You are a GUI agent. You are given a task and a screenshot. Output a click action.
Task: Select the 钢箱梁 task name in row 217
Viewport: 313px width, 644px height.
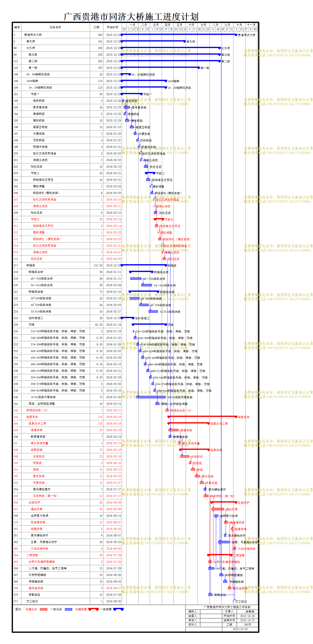point(31,265)
